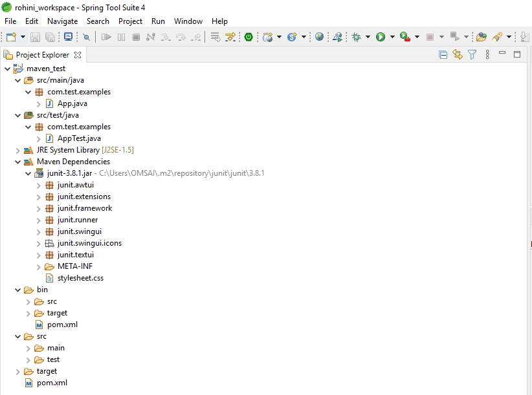Click Collapse All in Project Explorer
532x395 pixels.
click(x=443, y=54)
